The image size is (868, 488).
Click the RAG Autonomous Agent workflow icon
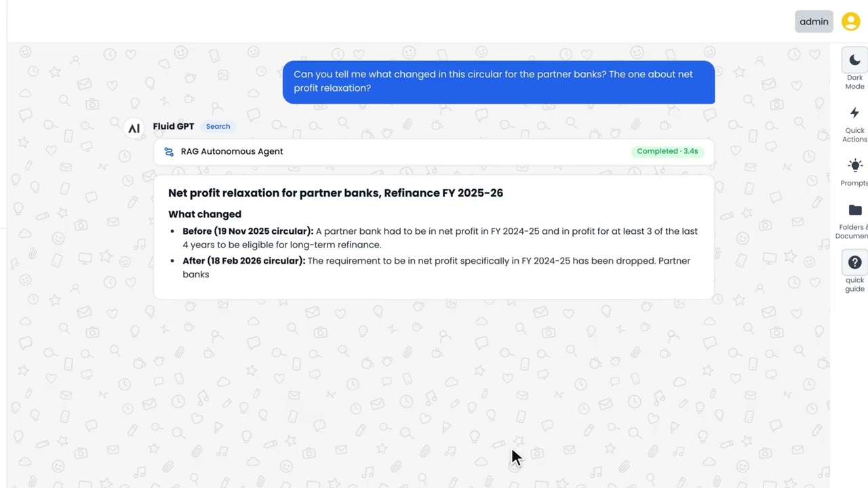pyautogui.click(x=169, y=152)
